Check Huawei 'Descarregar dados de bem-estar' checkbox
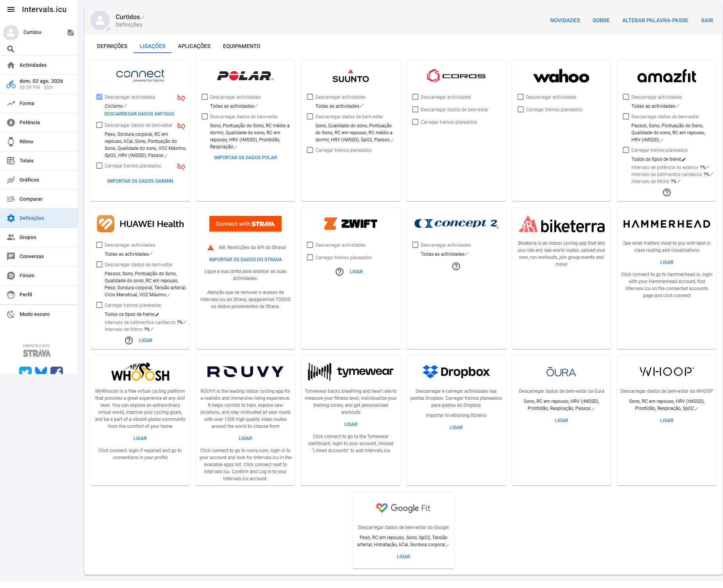The height and width of the screenshot is (588, 723). coord(100,264)
